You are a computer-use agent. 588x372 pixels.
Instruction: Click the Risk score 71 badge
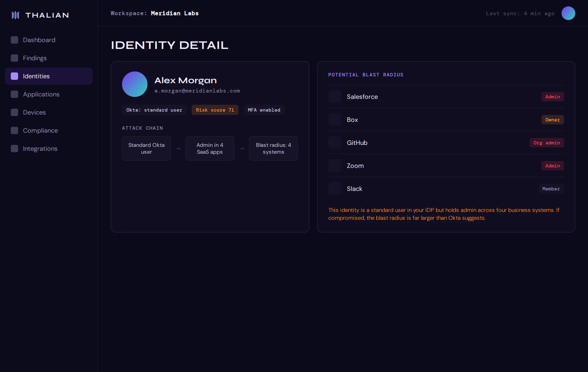pos(215,110)
